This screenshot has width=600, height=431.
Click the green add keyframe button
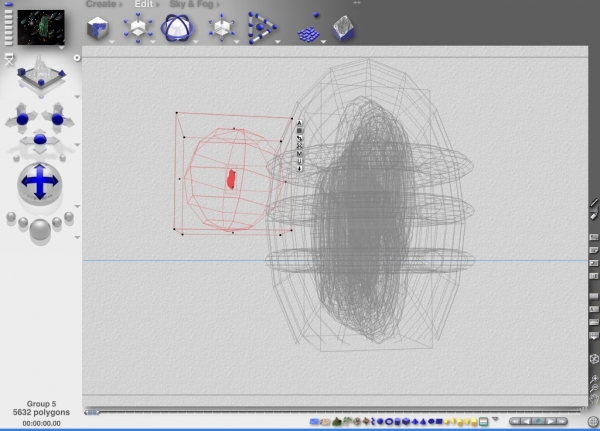coord(539,421)
